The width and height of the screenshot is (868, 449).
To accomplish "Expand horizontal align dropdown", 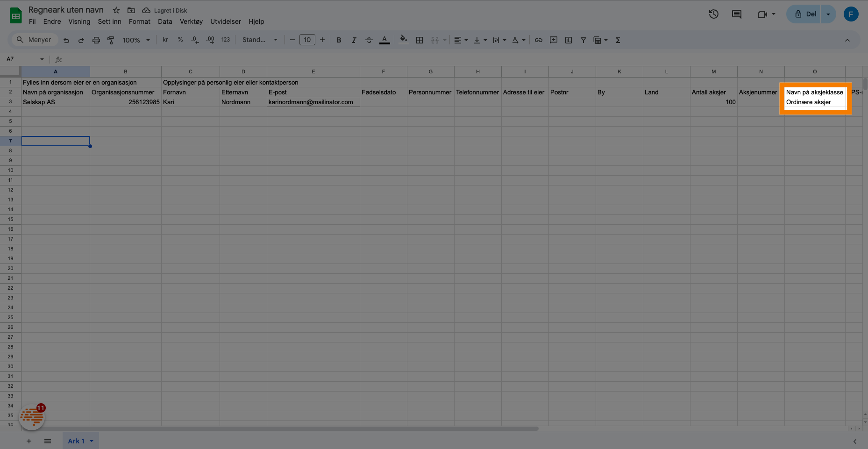I will pyautogui.click(x=466, y=40).
